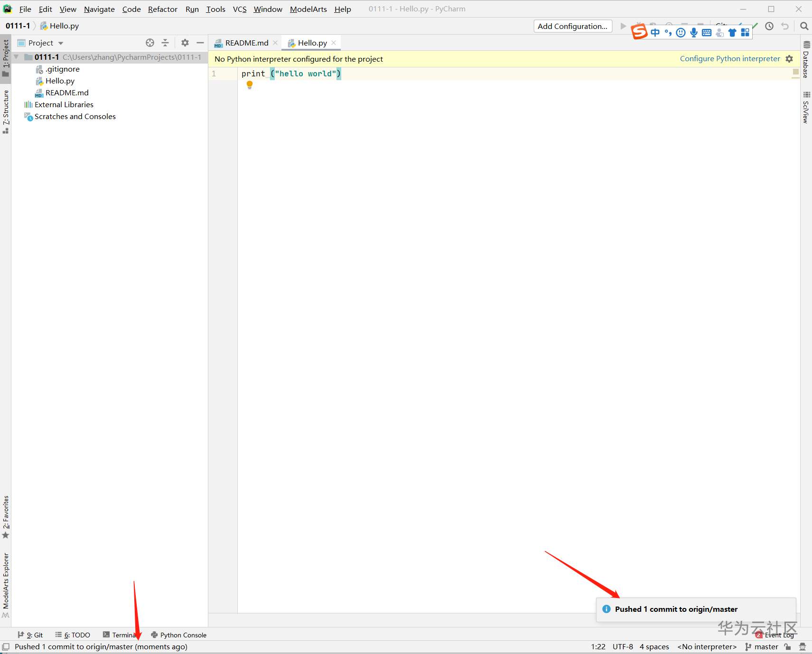The width and height of the screenshot is (812, 654).
Task: Open the Sogou soft keyboard icon
Action: point(707,32)
